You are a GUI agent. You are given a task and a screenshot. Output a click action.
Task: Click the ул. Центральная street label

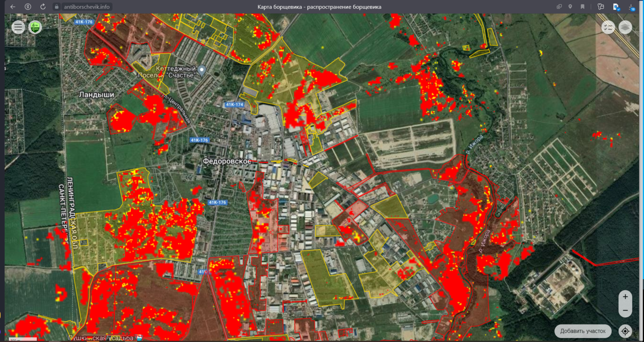pyautogui.click(x=176, y=108)
